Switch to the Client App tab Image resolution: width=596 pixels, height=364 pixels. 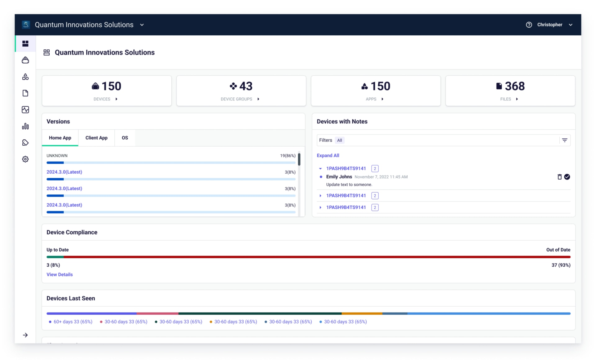[96, 138]
